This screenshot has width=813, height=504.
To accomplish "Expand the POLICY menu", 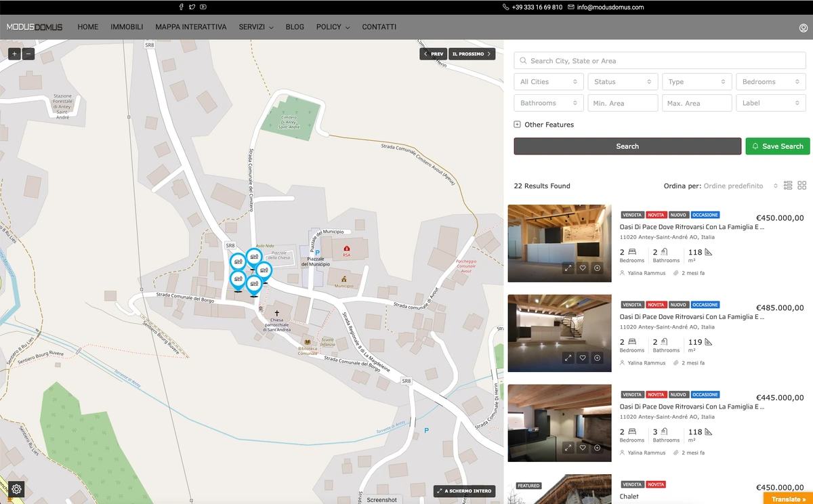I will click(x=333, y=27).
